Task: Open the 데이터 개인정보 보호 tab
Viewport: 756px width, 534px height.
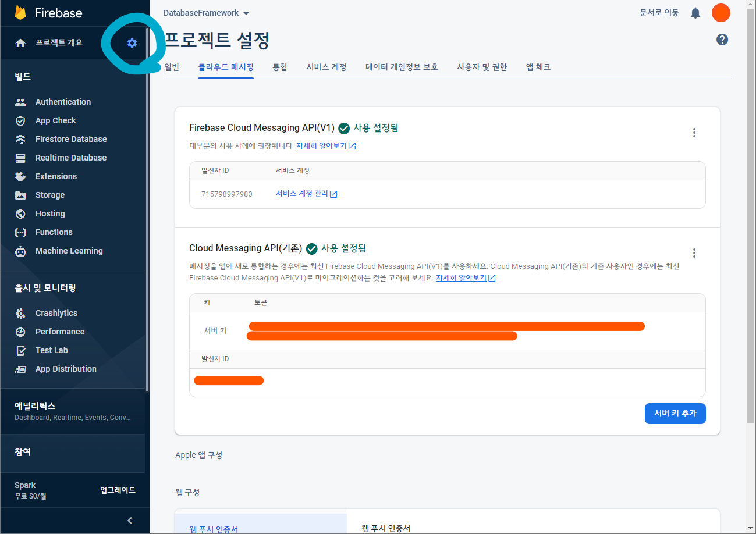Action: pos(402,67)
